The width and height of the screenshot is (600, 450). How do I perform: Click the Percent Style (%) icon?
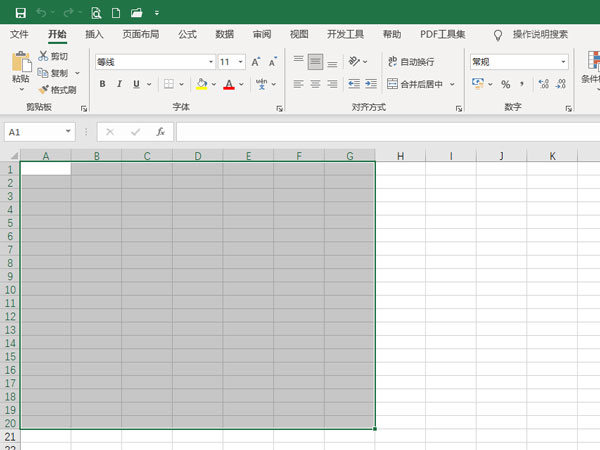tap(506, 84)
